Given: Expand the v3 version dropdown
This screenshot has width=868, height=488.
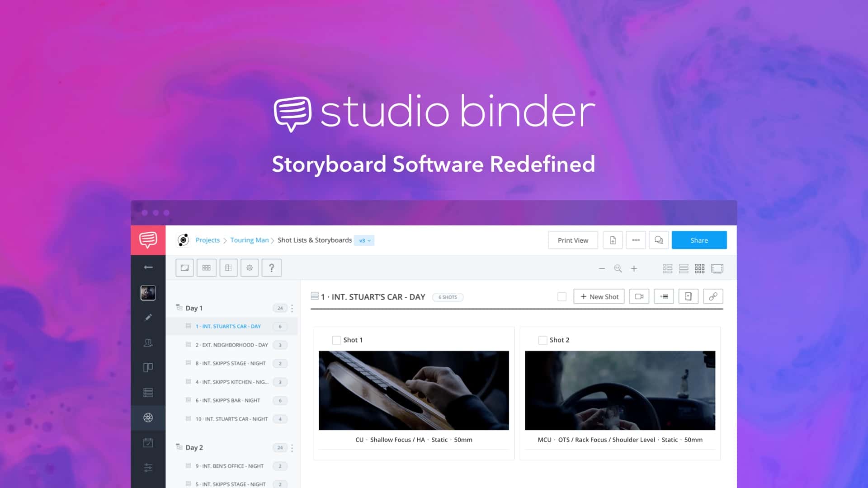Looking at the screenshot, I should tap(365, 240).
